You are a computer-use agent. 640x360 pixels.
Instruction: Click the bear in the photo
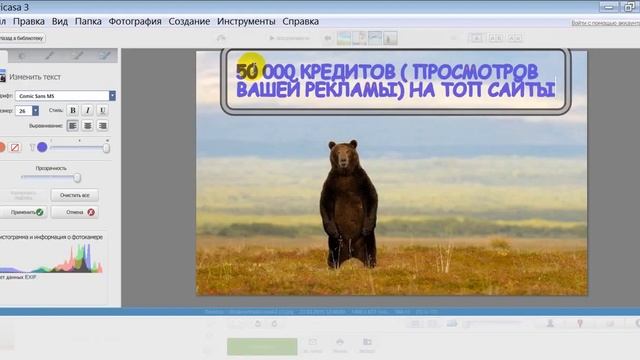coord(349,204)
